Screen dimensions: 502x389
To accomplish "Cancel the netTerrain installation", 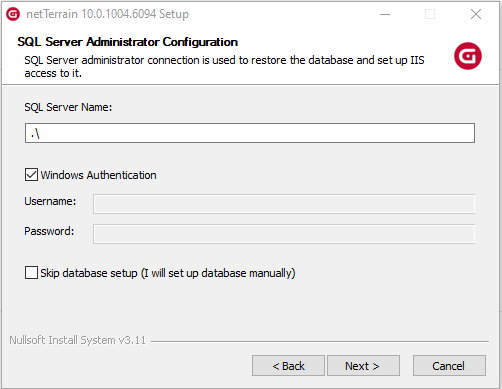I will (449, 366).
